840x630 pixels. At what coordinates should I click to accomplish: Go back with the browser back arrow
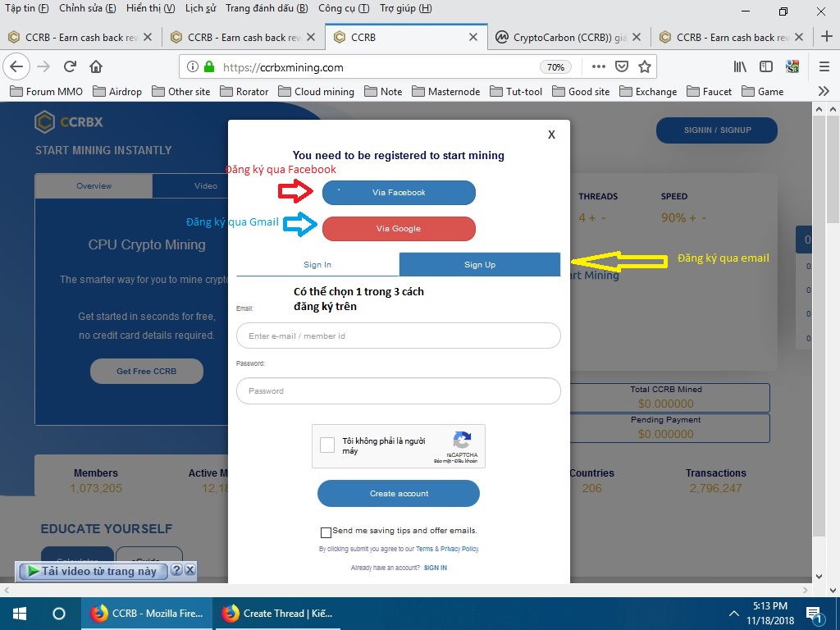[x=16, y=66]
